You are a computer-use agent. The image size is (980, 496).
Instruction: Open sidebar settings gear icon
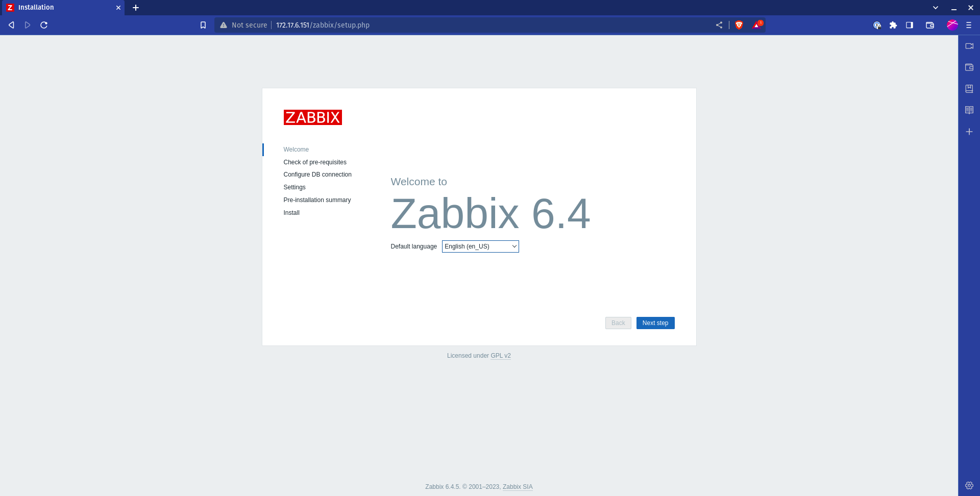pos(969,485)
